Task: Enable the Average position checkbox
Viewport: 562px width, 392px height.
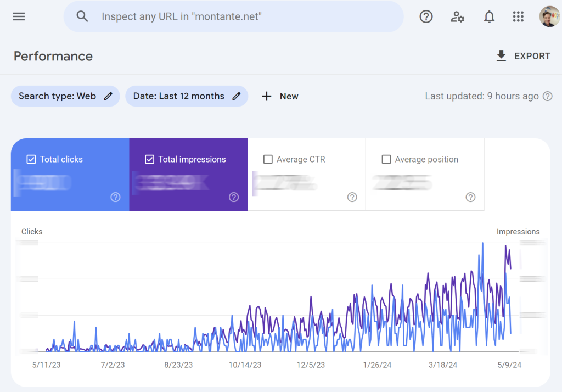Action: [x=386, y=159]
